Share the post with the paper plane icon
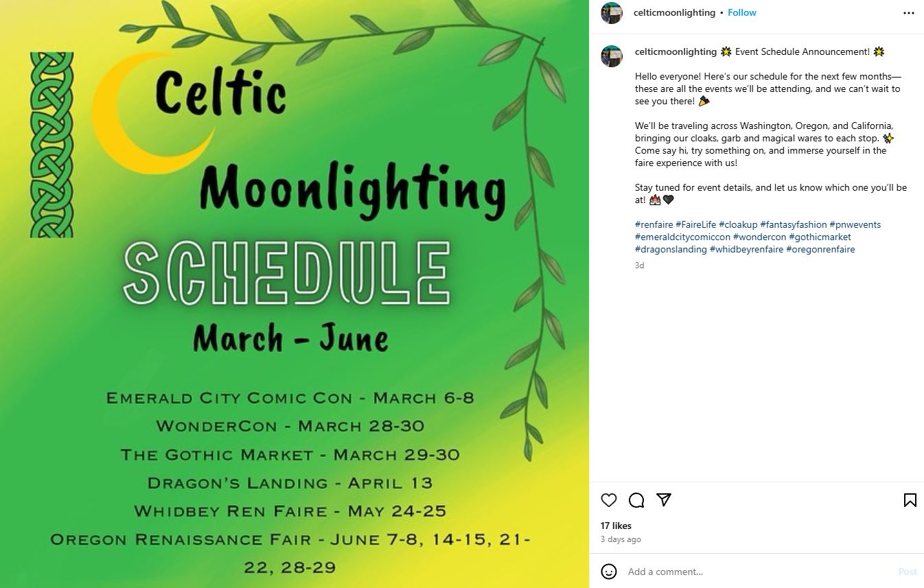924x588 pixels. tap(664, 499)
